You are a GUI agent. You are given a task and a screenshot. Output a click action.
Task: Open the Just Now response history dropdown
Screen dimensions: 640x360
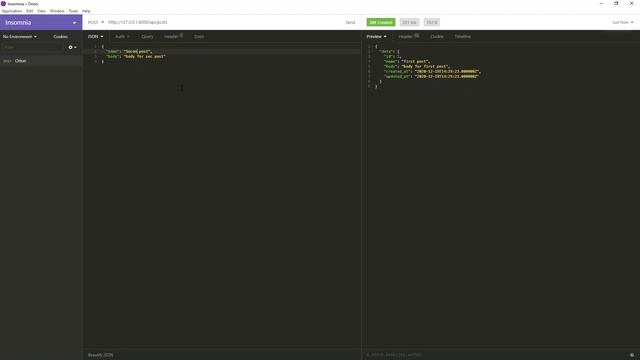coord(622,22)
